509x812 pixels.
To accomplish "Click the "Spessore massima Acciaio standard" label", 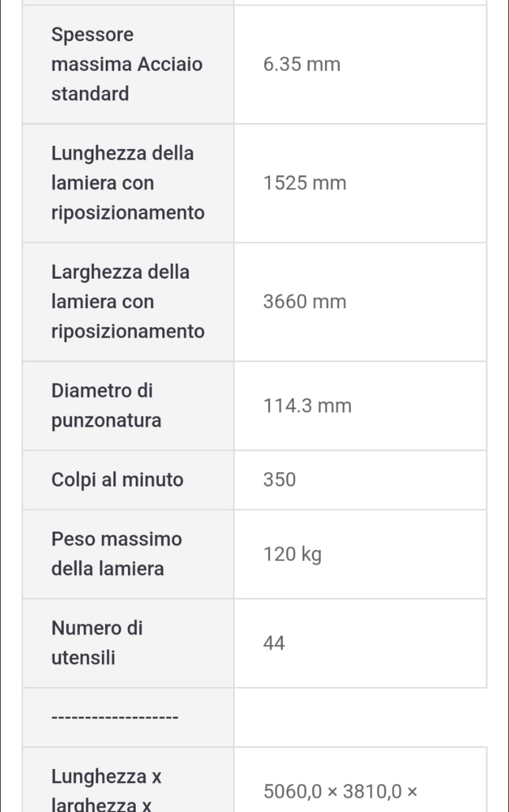I will pos(127,64).
